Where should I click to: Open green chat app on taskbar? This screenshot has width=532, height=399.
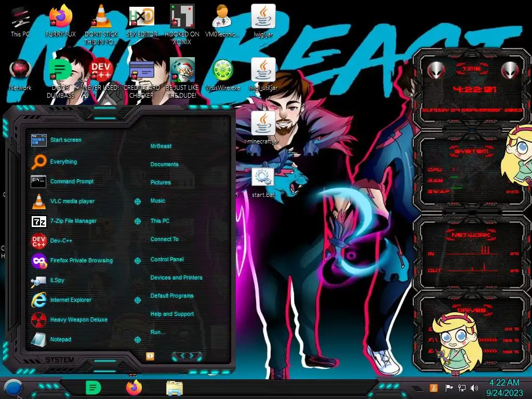(94, 388)
